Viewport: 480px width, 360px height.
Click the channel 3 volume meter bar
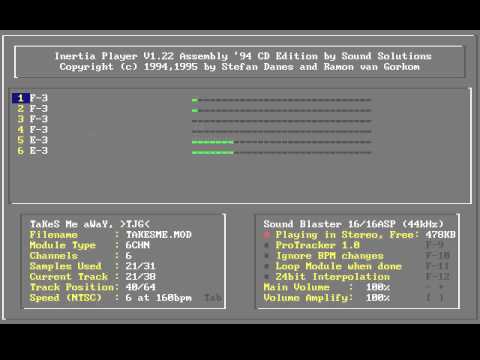click(282, 121)
